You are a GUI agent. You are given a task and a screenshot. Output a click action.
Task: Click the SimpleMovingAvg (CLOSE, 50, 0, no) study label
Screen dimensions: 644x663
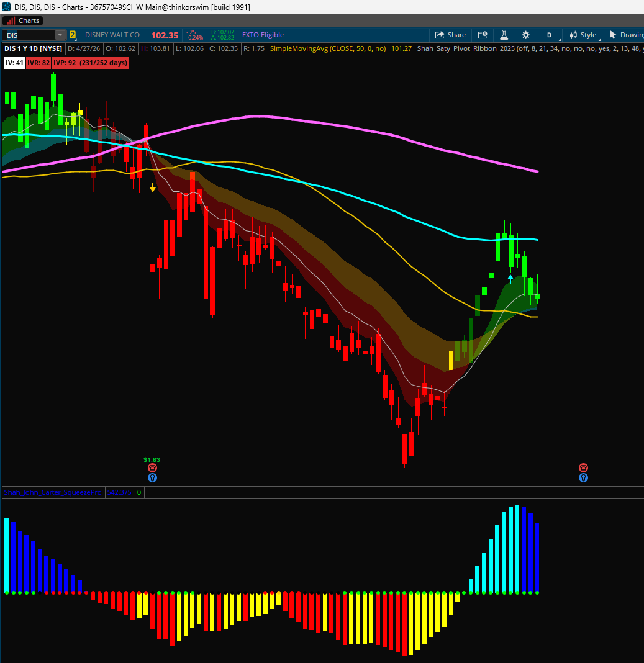coord(328,48)
